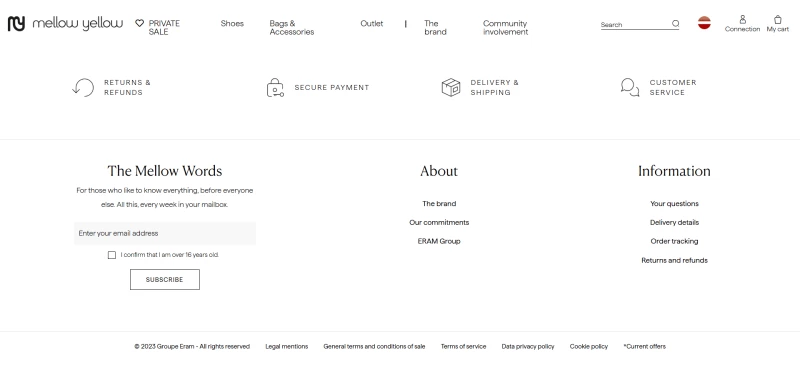Open the *Current offers link

[x=644, y=347]
